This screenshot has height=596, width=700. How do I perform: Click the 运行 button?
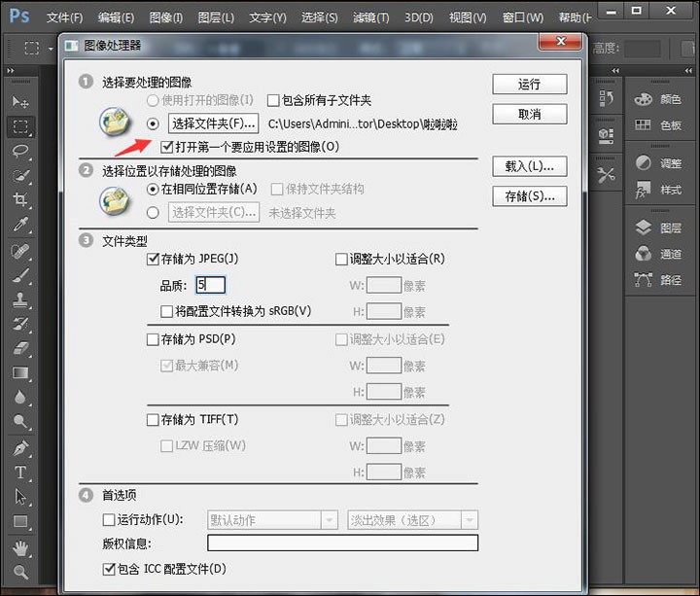529,85
